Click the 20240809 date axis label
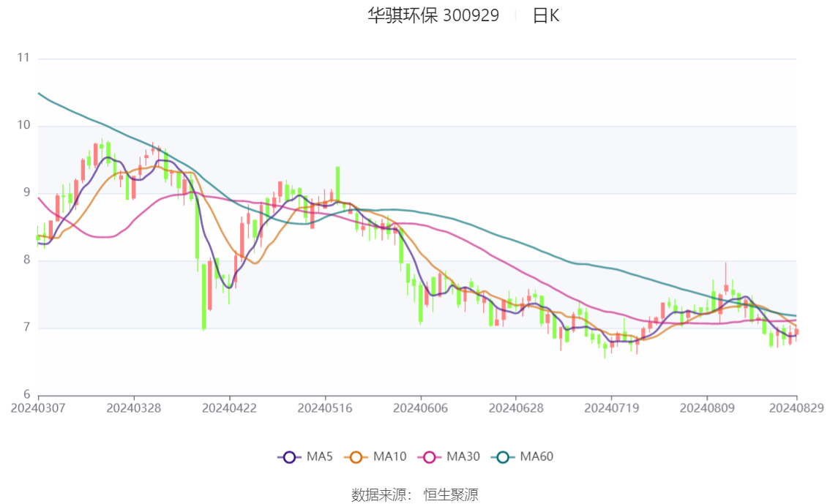Viewport: 830px width, 504px height. (707, 408)
